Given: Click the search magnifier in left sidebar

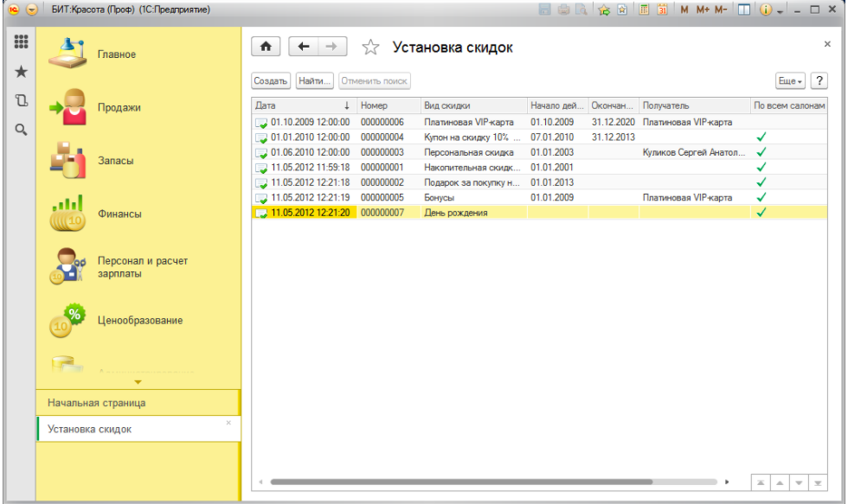Looking at the screenshot, I should (22, 130).
